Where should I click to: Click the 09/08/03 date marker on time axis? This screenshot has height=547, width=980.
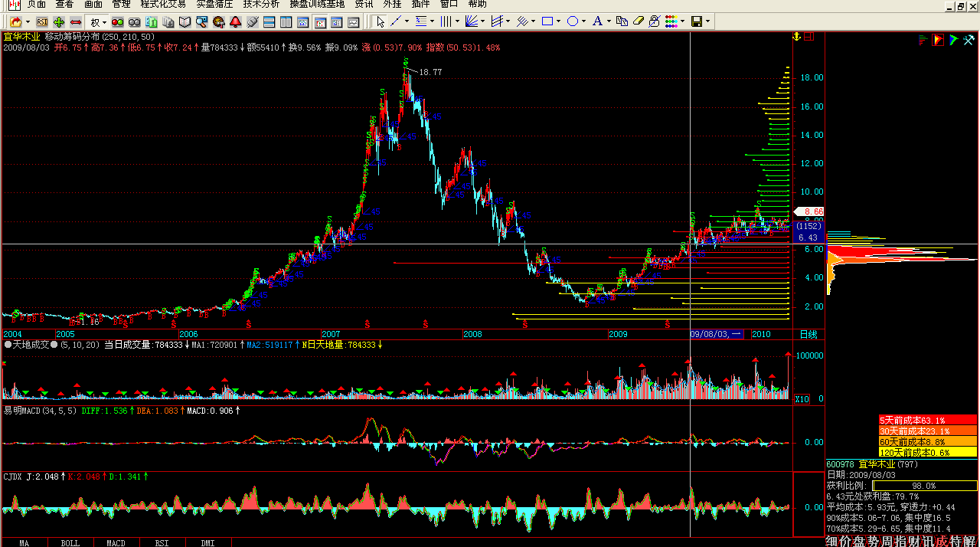(x=717, y=335)
